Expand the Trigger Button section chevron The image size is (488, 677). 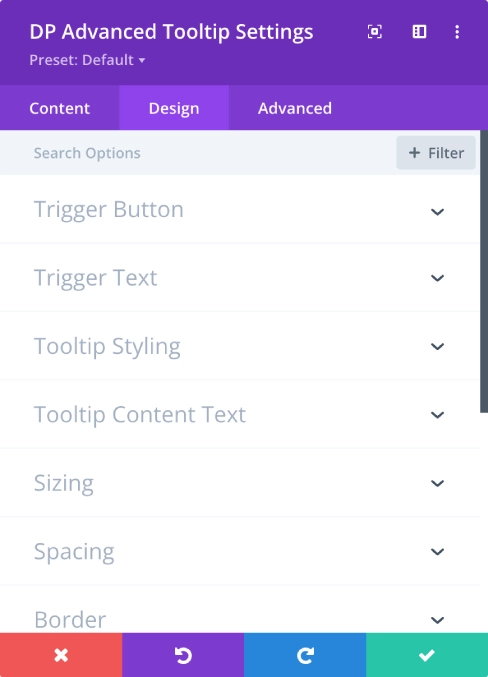437,212
